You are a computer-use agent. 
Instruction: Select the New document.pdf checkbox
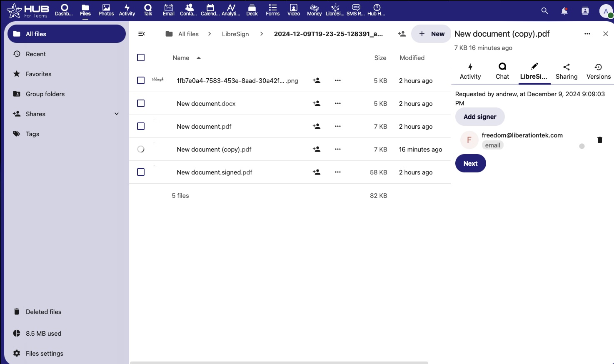click(141, 126)
